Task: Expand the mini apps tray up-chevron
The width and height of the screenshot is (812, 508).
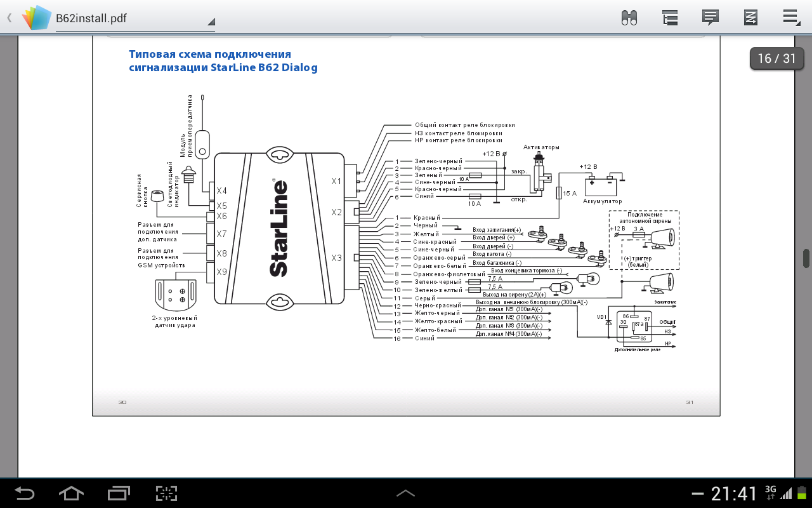Action: [405, 493]
